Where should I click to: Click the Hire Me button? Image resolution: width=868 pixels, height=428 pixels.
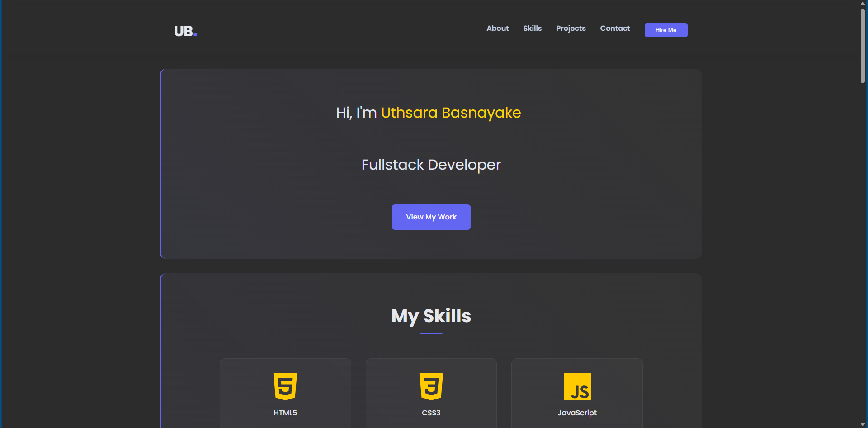665,30
